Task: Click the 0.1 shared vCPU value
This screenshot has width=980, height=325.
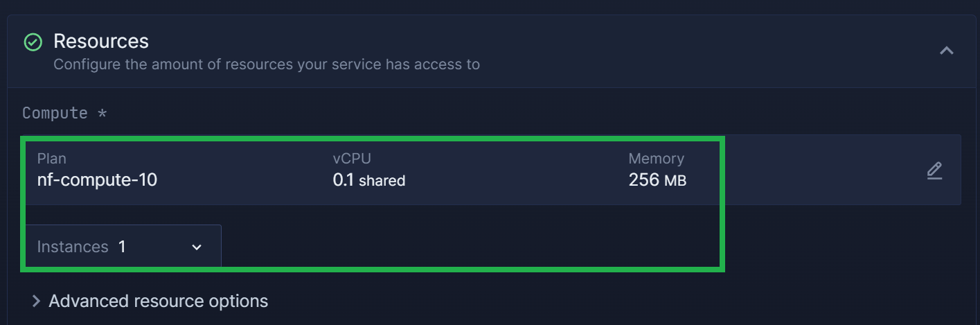Action: pyautogui.click(x=369, y=180)
